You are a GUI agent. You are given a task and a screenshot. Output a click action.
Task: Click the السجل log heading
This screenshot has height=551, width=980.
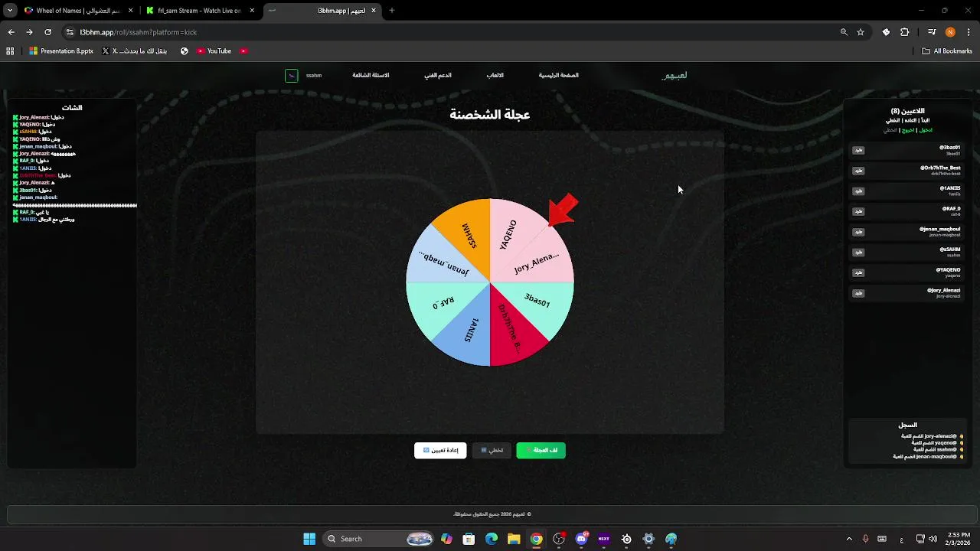[x=907, y=425]
